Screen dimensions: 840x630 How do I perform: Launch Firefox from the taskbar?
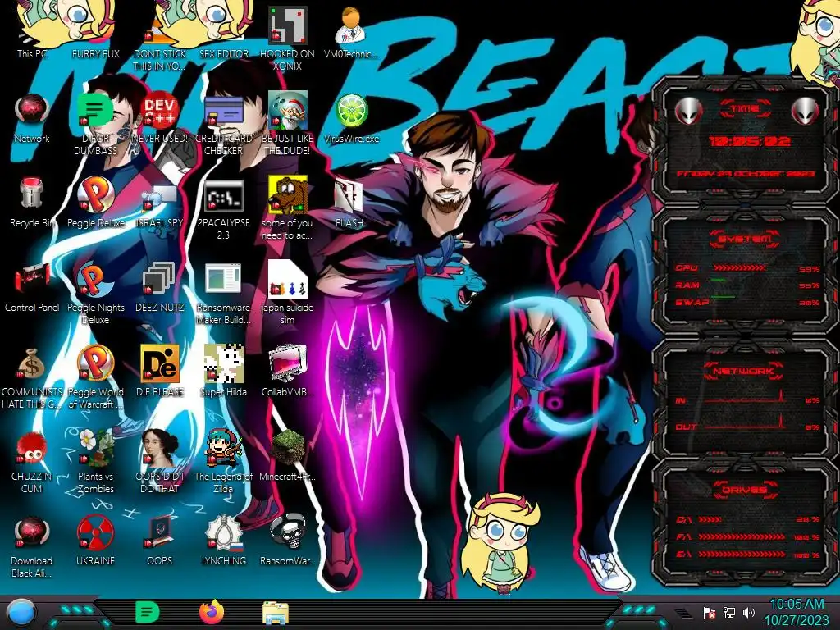[x=212, y=612]
